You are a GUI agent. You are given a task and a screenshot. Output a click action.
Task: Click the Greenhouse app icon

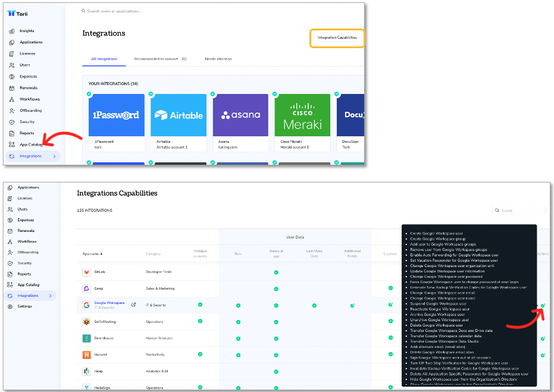pyautogui.click(x=86, y=338)
